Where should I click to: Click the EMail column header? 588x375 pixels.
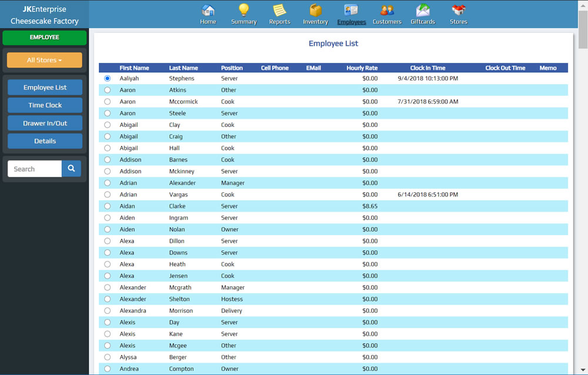click(313, 68)
